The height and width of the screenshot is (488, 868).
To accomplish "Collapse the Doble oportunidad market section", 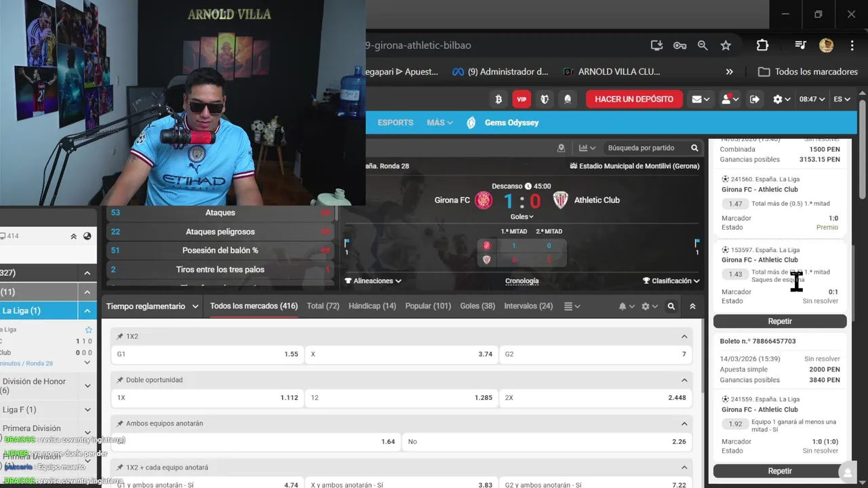I will [684, 380].
